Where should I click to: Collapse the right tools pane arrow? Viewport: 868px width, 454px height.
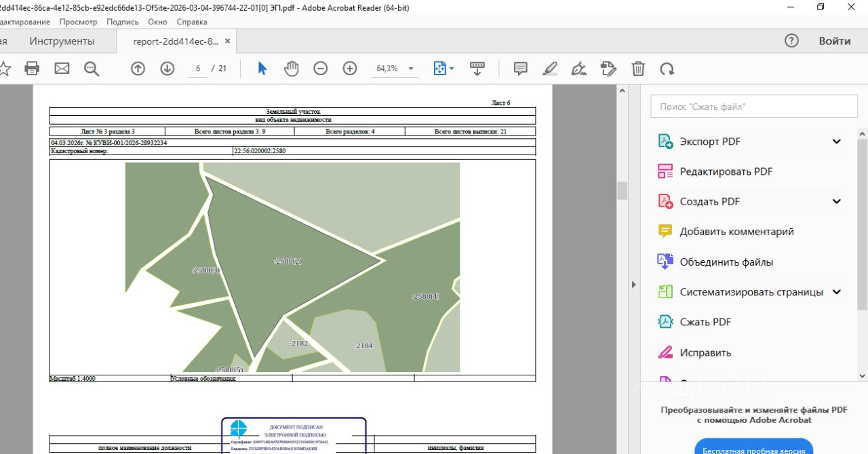[634, 285]
